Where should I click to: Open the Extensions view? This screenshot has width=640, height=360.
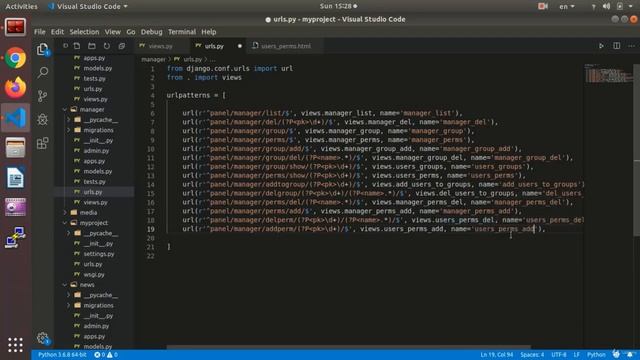(42, 143)
